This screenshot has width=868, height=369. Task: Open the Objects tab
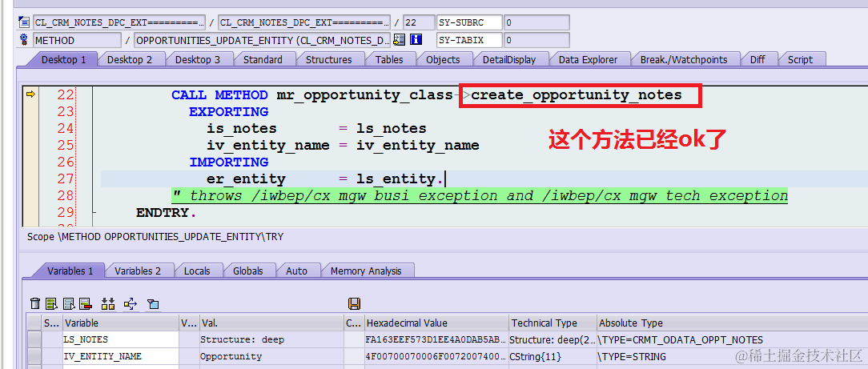(443, 60)
